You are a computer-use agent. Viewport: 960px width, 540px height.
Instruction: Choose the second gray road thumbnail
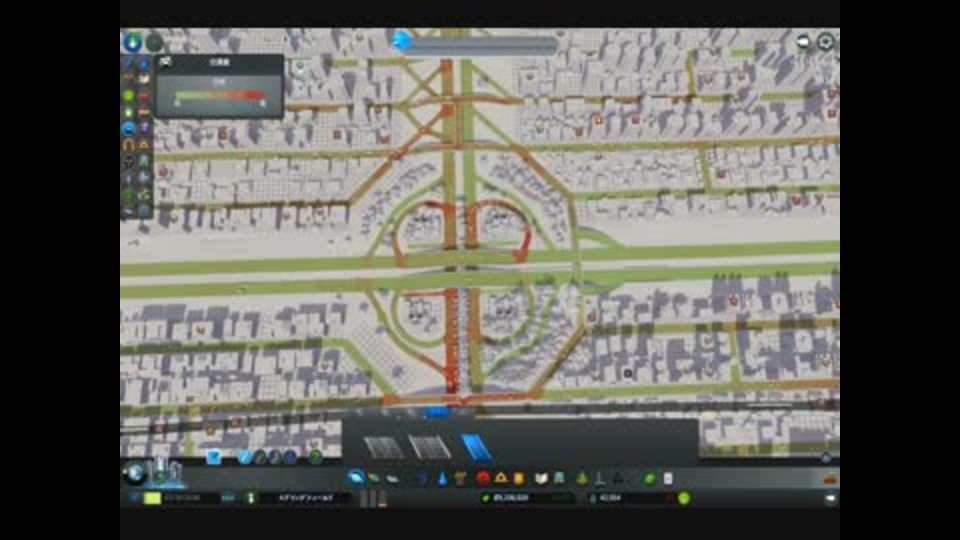(x=429, y=448)
